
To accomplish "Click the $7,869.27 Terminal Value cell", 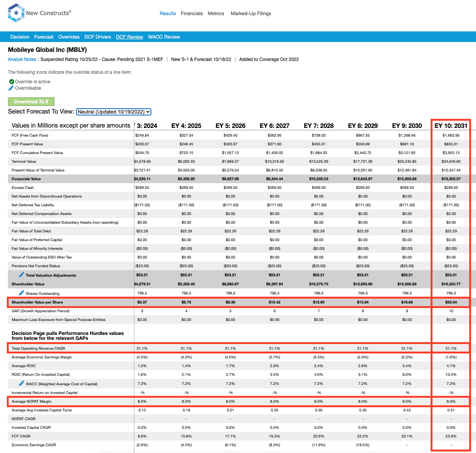I will click(x=230, y=162).
